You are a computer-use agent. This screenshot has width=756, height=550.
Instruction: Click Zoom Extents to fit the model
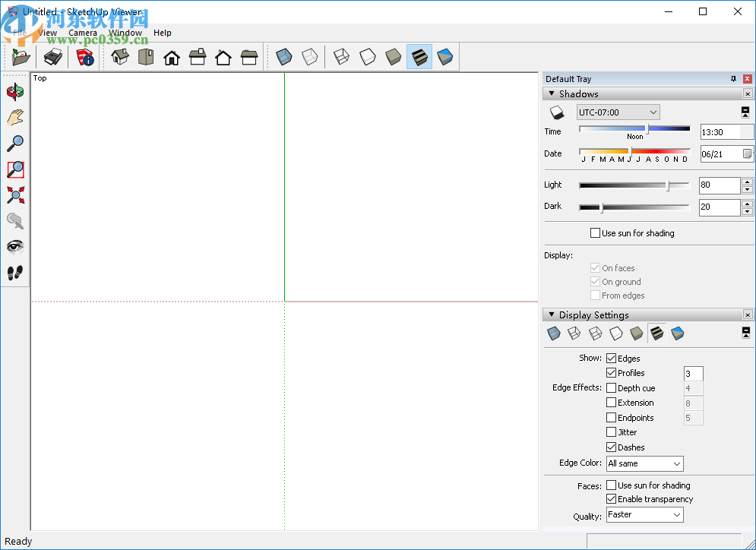15,194
